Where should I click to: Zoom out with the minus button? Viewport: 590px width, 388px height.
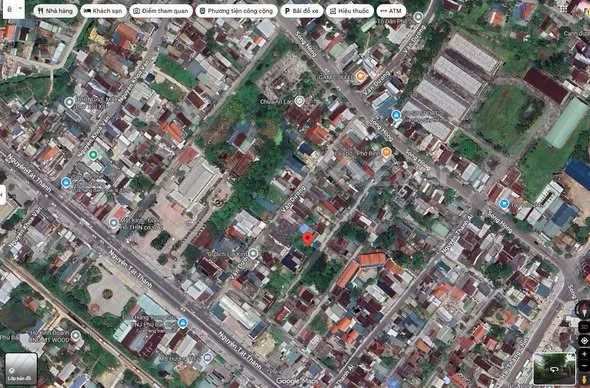(584, 365)
